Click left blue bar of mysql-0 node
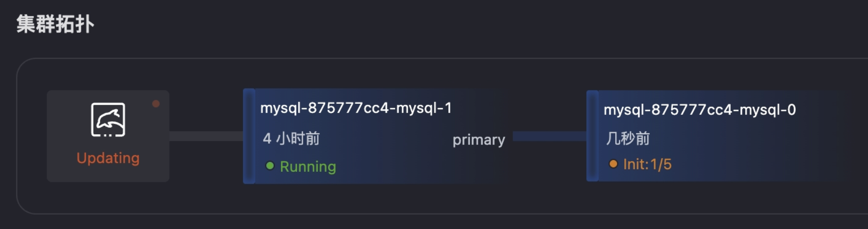 pyautogui.click(x=593, y=136)
